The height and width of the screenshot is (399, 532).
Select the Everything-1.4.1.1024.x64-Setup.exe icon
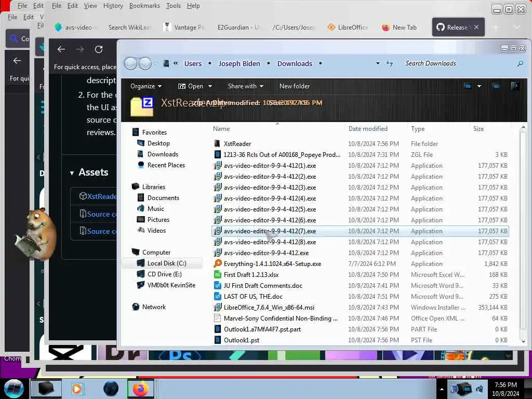[x=218, y=263]
